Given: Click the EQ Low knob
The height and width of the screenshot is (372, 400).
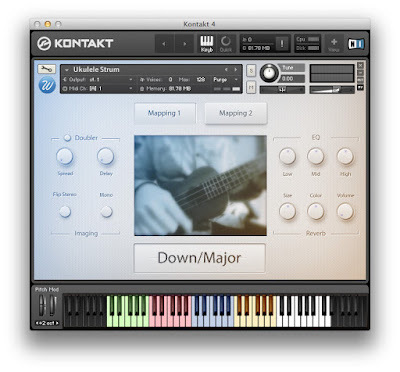Looking at the screenshot, I should pyautogui.click(x=287, y=157).
